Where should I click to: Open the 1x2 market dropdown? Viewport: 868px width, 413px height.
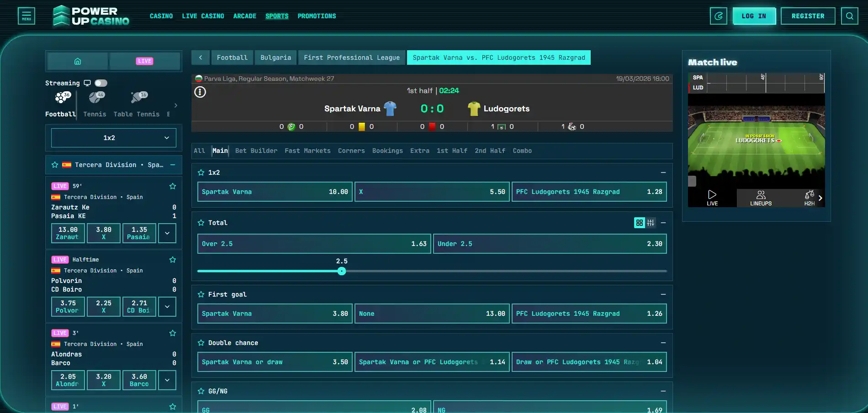114,138
